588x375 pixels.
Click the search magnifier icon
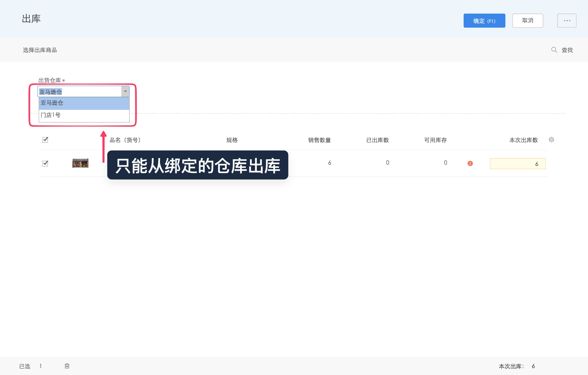click(x=554, y=50)
